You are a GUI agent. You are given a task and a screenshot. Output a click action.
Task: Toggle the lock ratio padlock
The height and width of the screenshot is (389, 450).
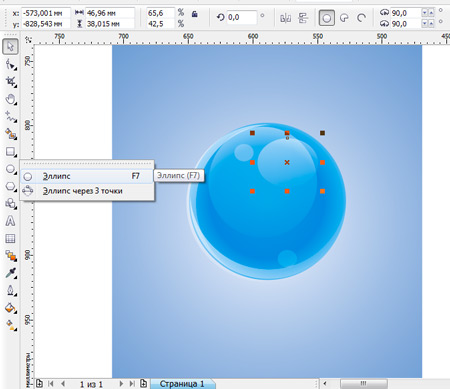point(195,14)
